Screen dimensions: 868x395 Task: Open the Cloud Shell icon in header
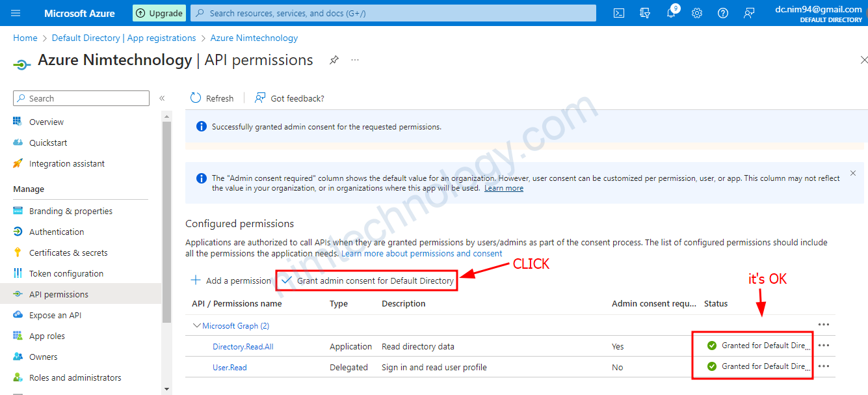point(619,13)
